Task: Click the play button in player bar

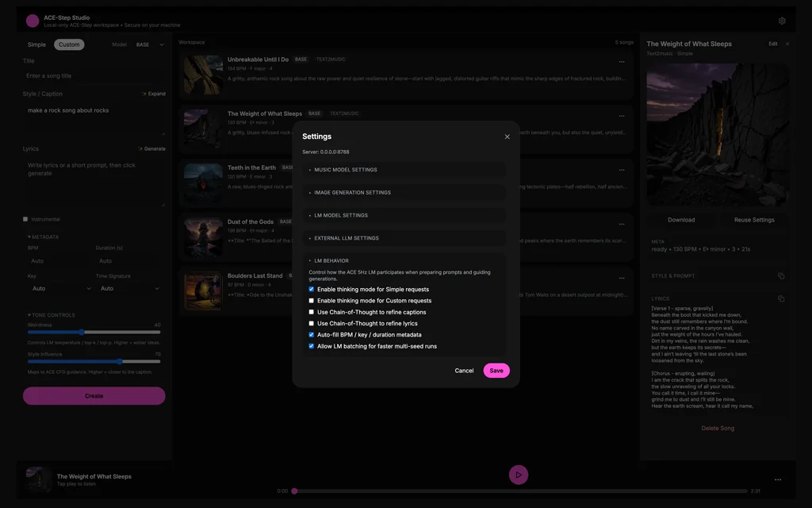Action: coord(518,475)
